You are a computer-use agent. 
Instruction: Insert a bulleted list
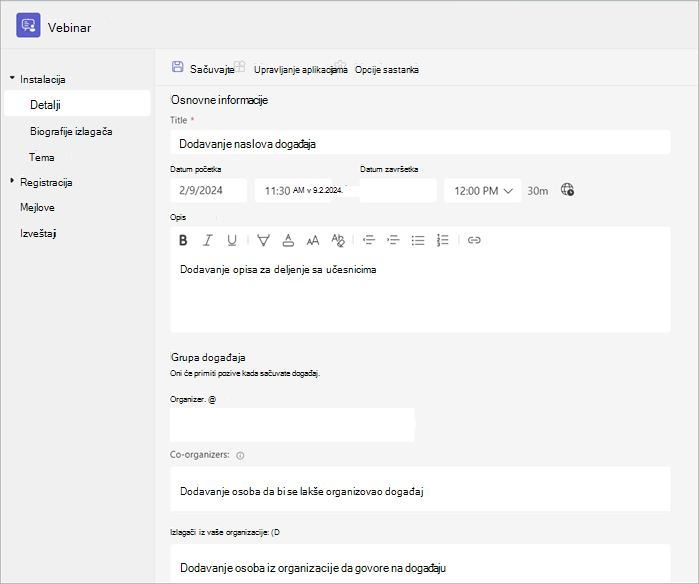click(418, 240)
